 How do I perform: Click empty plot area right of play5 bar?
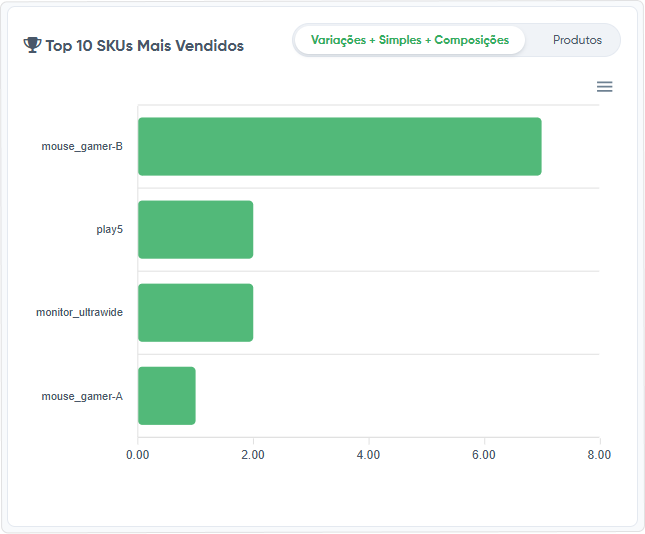point(420,229)
